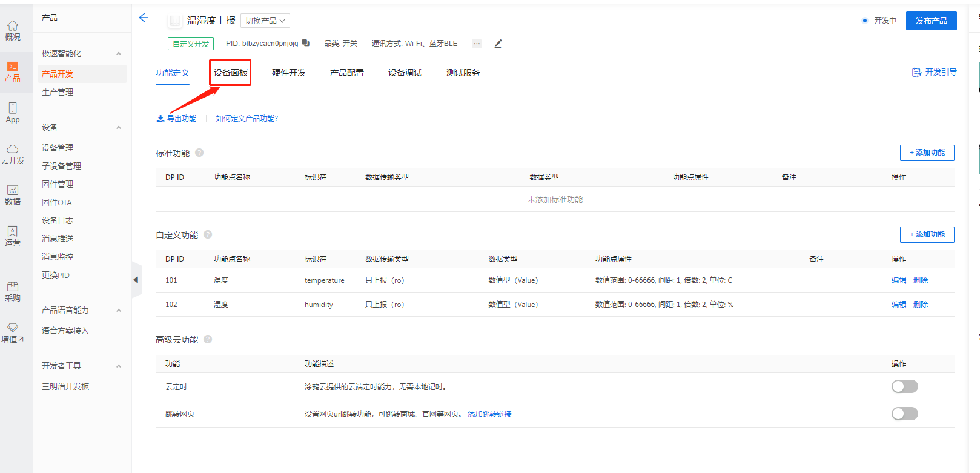
Task: Open 消息监控 in the side menu
Action: tap(58, 257)
